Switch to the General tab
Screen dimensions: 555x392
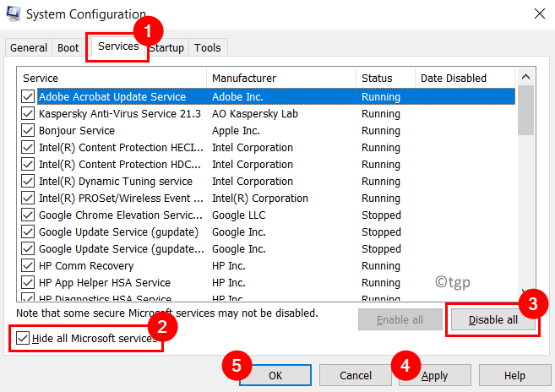click(x=29, y=47)
